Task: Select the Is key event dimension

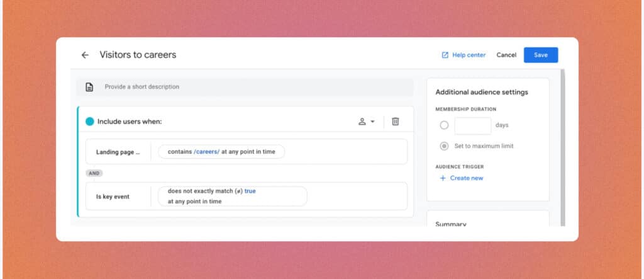Action: tap(113, 196)
